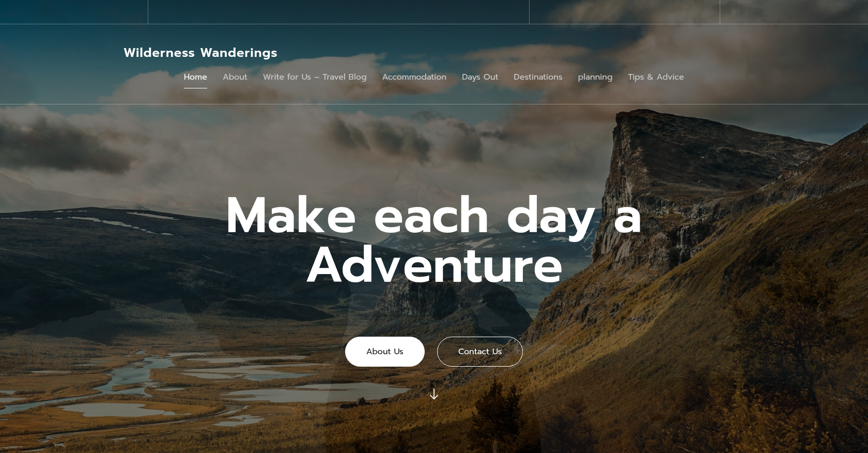Go to Write for Us – Travel Blog
The width and height of the screenshot is (868, 453).
tap(315, 77)
